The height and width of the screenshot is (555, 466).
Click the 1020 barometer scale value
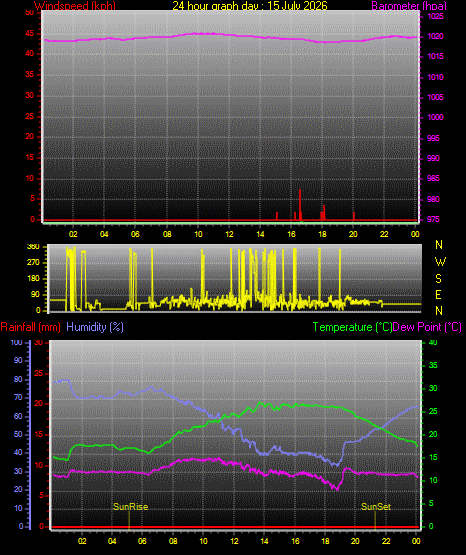[435, 36]
